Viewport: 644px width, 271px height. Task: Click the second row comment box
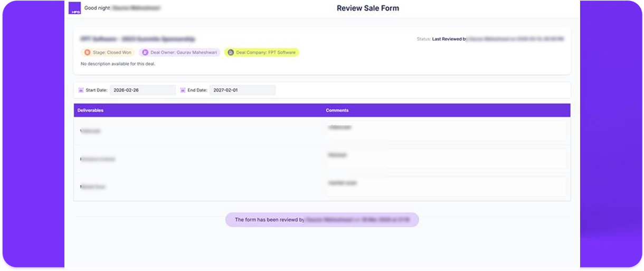pos(446,158)
